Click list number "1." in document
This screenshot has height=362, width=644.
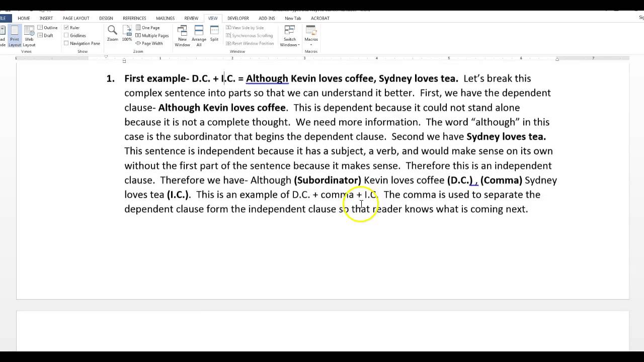click(x=111, y=78)
